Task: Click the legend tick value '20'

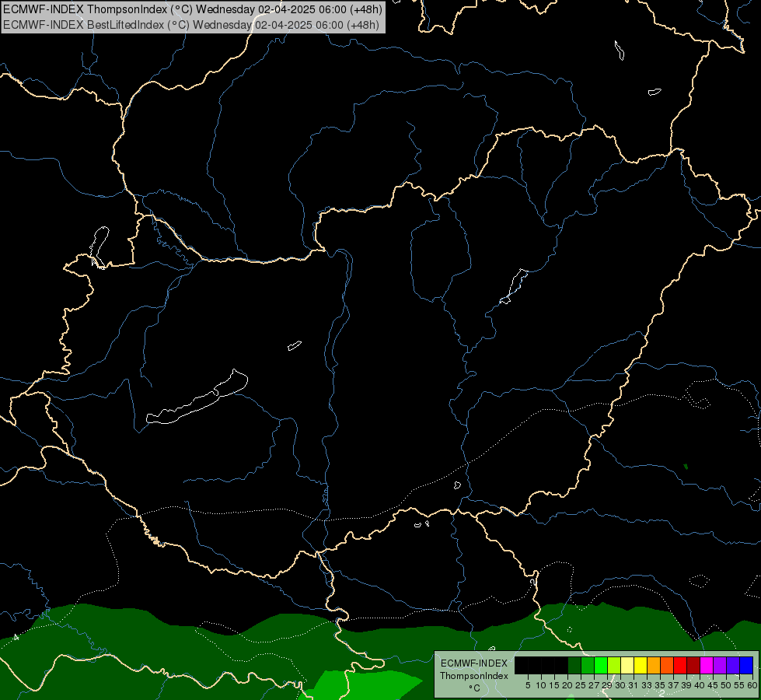Action: 567,685
